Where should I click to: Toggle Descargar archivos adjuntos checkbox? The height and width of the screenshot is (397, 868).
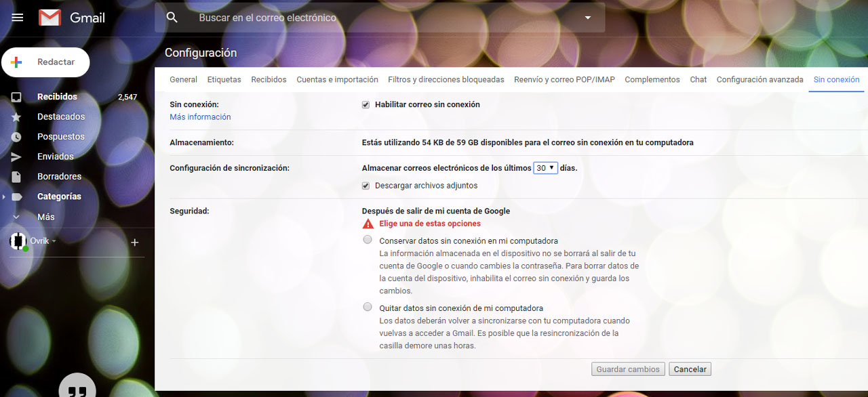tap(366, 186)
